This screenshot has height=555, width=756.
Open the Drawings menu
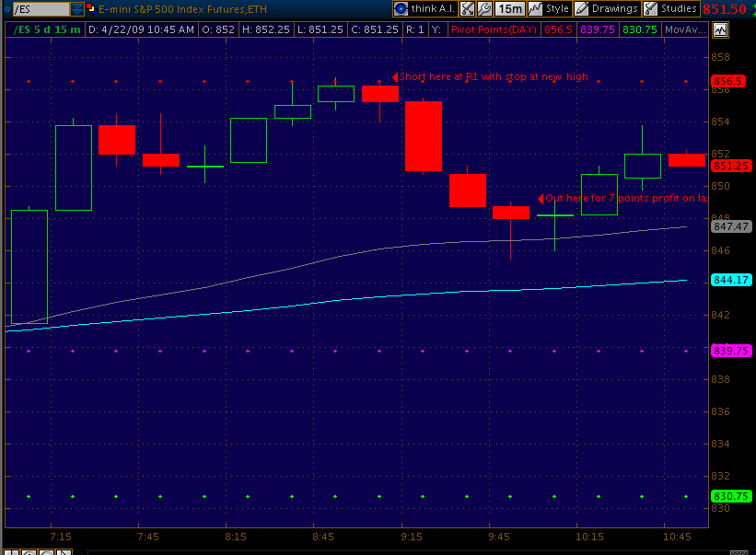[614, 8]
